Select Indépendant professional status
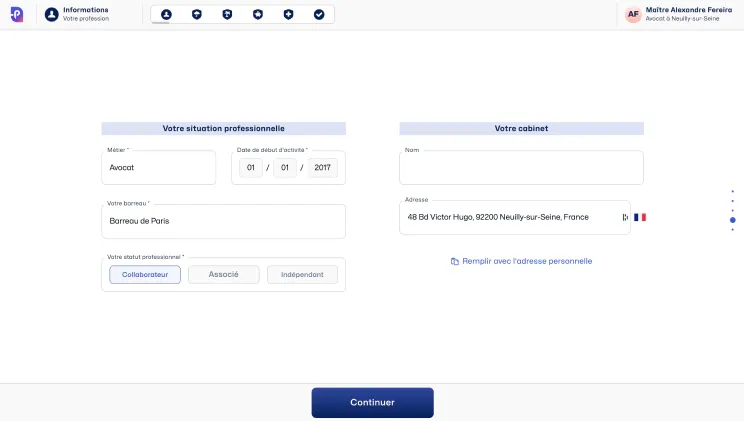 (x=302, y=274)
